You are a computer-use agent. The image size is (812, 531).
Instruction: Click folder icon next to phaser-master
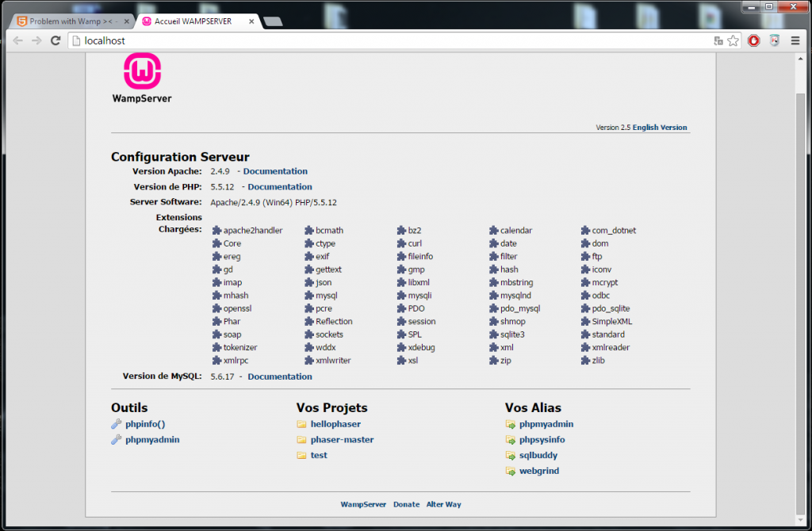pyautogui.click(x=301, y=439)
